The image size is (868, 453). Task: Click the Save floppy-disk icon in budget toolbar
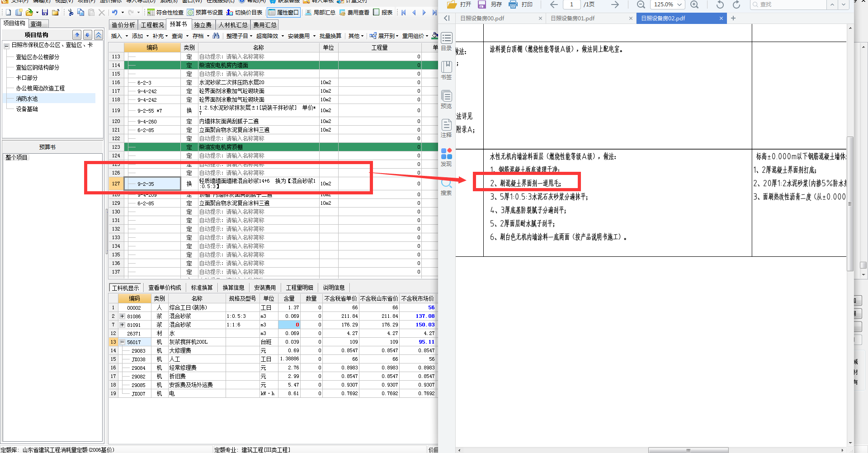pyautogui.click(x=45, y=13)
